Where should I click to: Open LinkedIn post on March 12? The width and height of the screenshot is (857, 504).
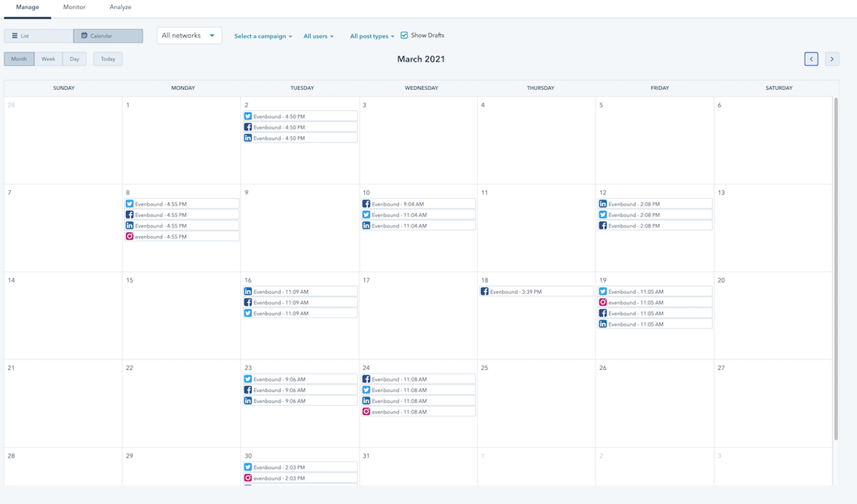[x=655, y=204]
